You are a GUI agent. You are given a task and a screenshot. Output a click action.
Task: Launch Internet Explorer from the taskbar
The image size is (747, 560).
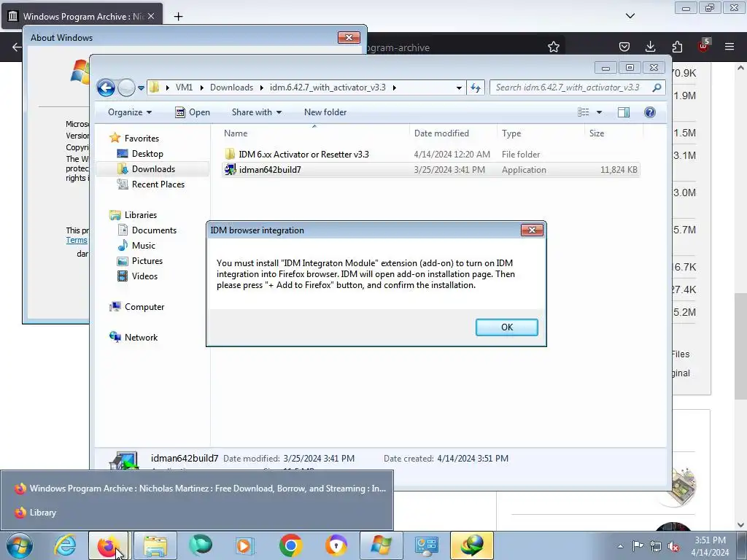click(65, 545)
